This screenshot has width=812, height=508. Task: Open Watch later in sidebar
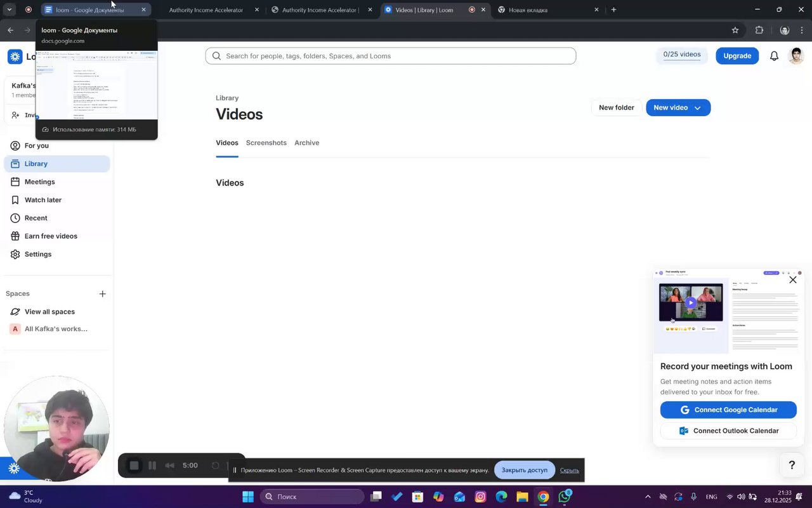[x=57, y=200]
